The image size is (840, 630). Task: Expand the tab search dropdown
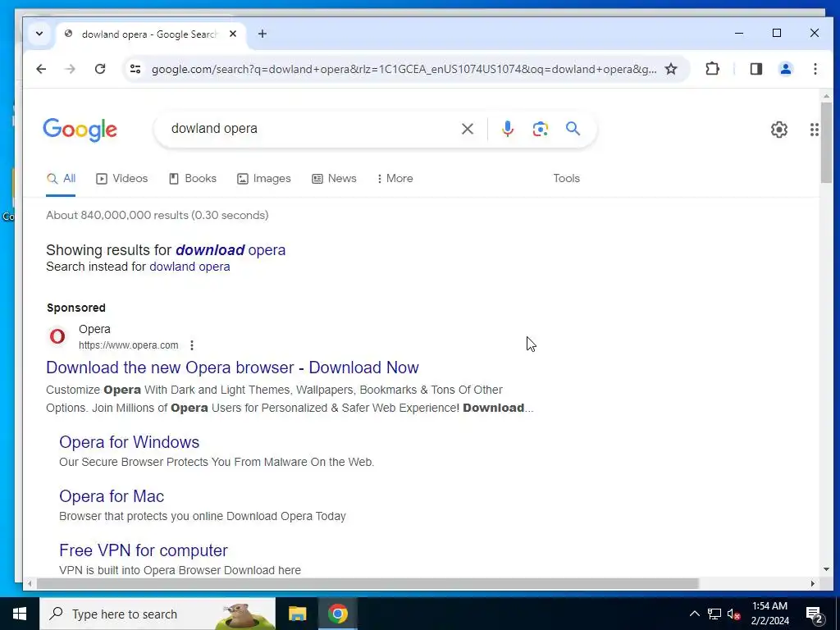(39, 34)
